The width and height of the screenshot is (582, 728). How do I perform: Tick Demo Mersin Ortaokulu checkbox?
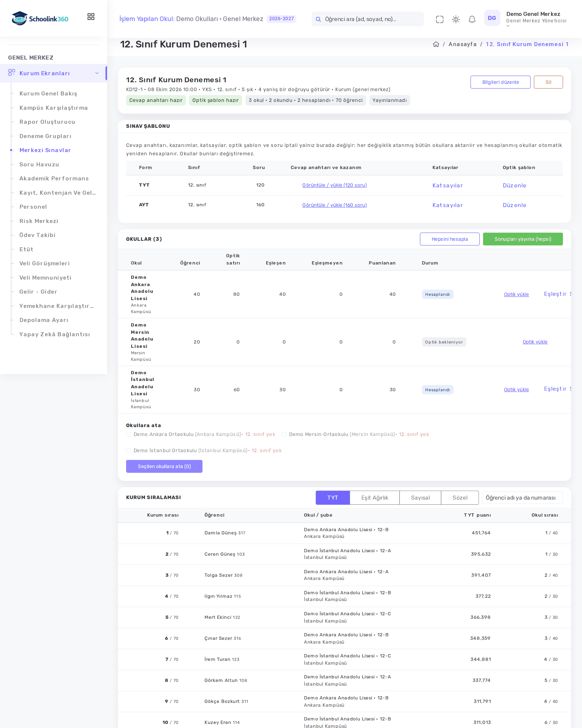coord(284,434)
